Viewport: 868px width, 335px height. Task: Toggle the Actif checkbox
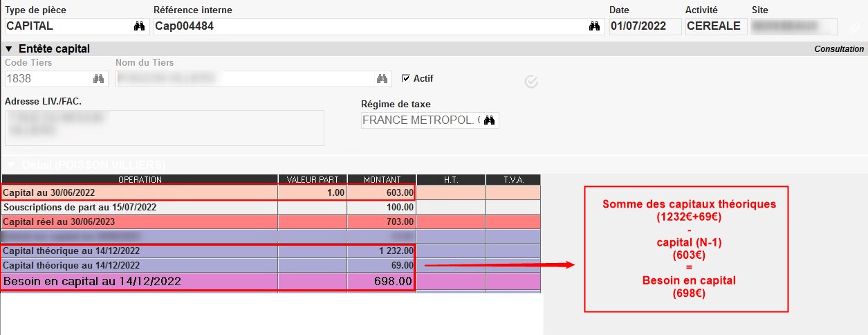406,78
